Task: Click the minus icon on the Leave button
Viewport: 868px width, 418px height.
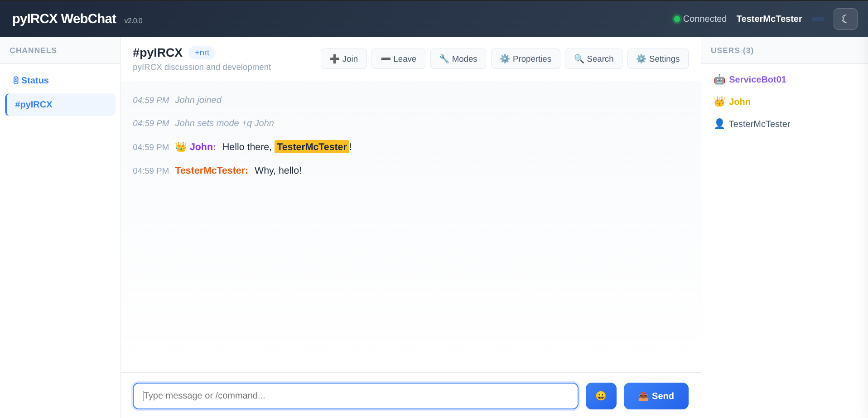Action: [386, 58]
